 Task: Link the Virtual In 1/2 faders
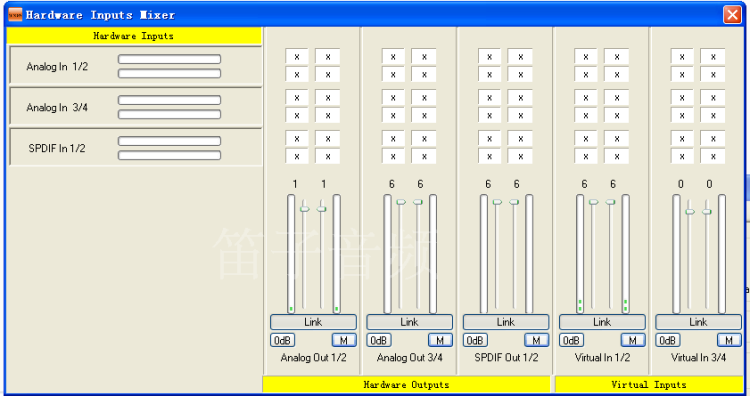[x=602, y=322]
